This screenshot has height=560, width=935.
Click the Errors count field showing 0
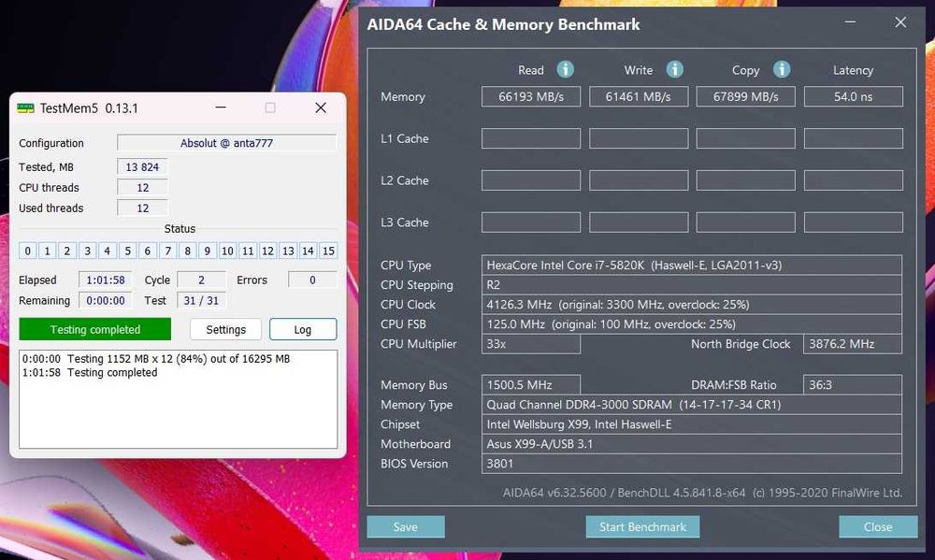coord(312,280)
